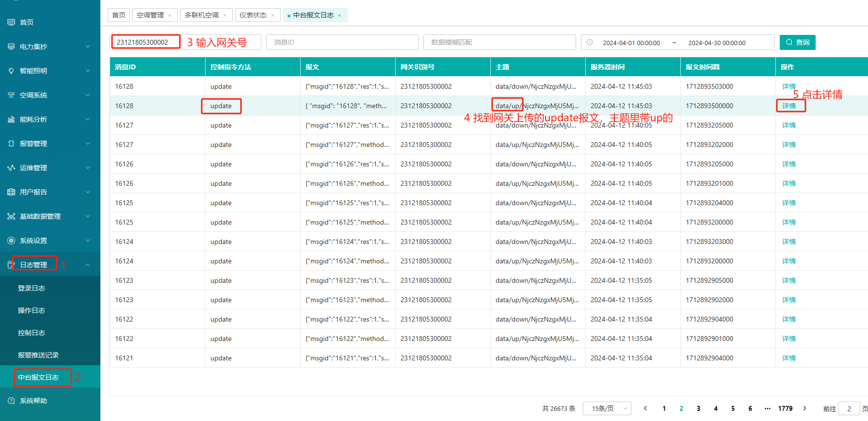
Task: Close the 仪表状态 tab
Action: pyautogui.click(x=273, y=16)
